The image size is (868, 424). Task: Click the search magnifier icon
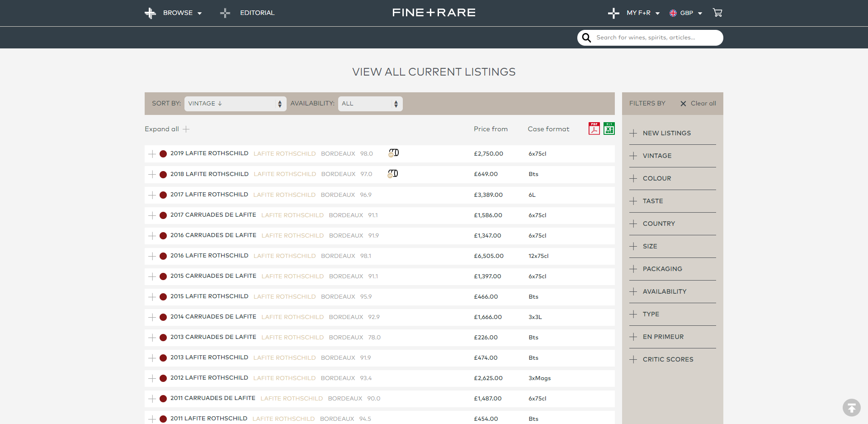[586, 38]
